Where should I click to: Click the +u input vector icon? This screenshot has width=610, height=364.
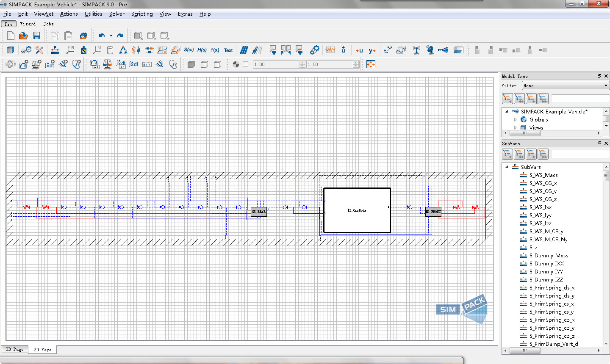(x=359, y=50)
